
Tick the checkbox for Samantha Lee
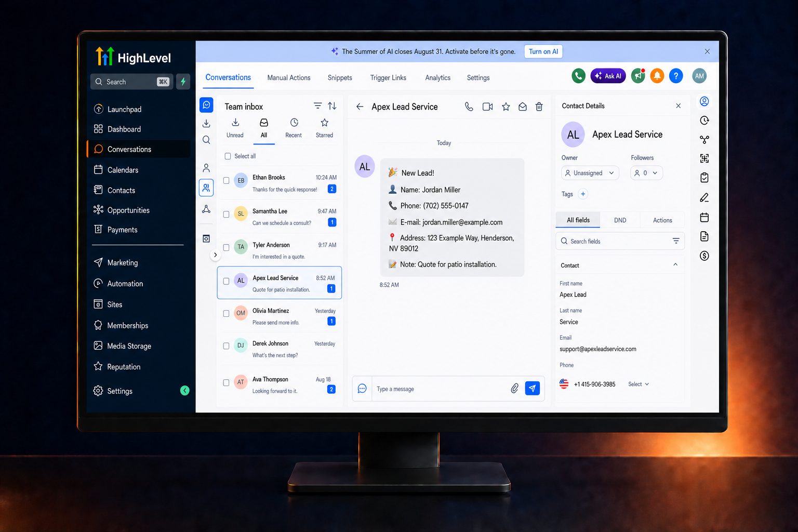click(226, 214)
